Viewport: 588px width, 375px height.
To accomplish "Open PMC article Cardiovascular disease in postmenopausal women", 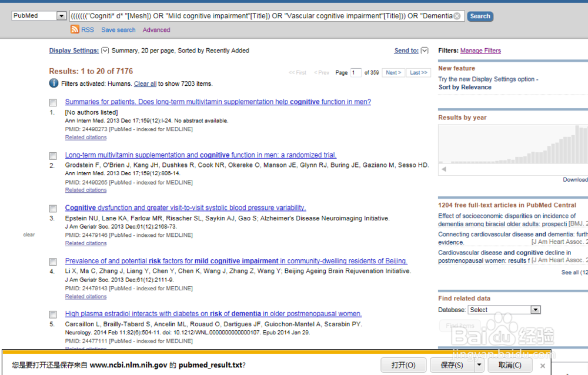I will 505,256.
